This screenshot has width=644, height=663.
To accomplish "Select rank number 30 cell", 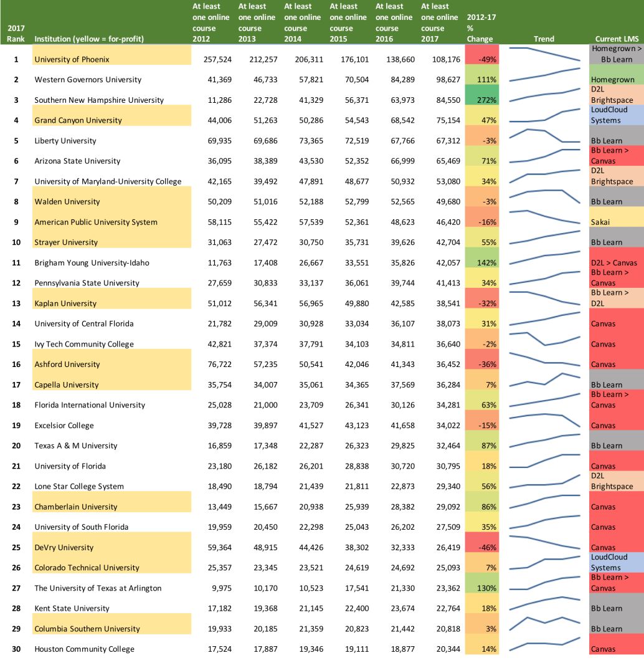I will [16, 649].
